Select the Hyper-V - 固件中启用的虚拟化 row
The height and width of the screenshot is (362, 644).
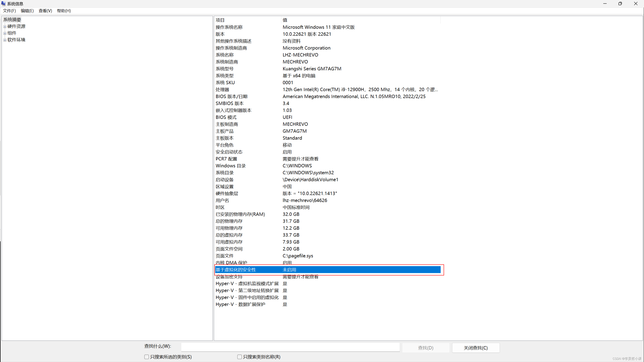tap(327, 297)
